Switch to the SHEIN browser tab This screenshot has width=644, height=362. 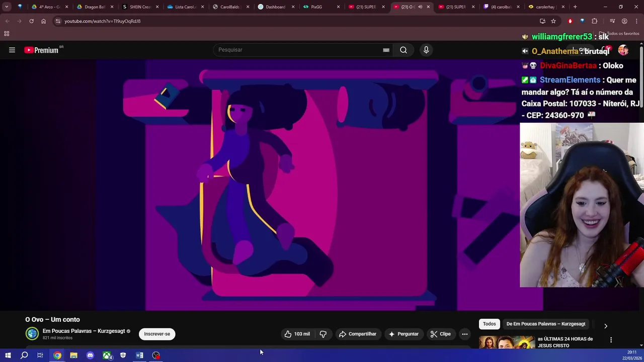tap(140, 7)
